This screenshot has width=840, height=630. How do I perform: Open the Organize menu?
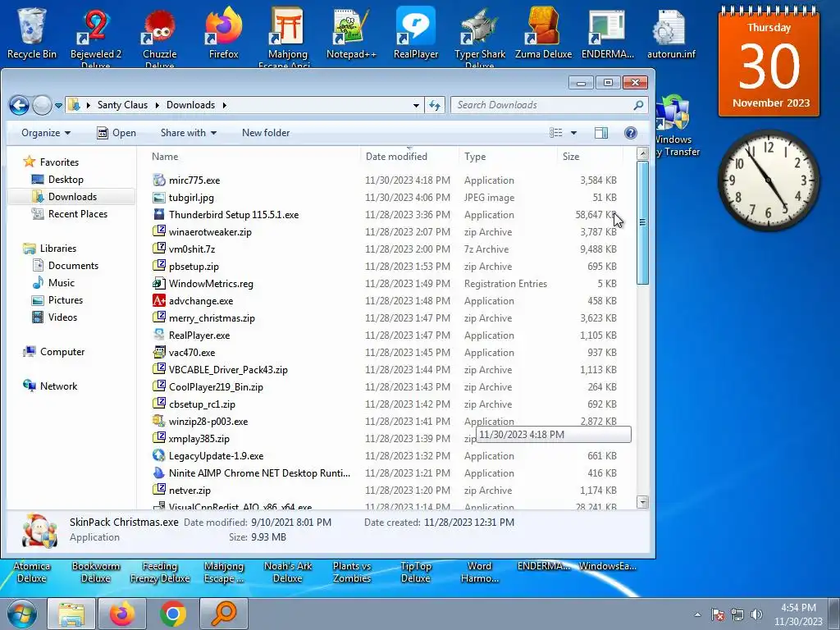coord(46,133)
